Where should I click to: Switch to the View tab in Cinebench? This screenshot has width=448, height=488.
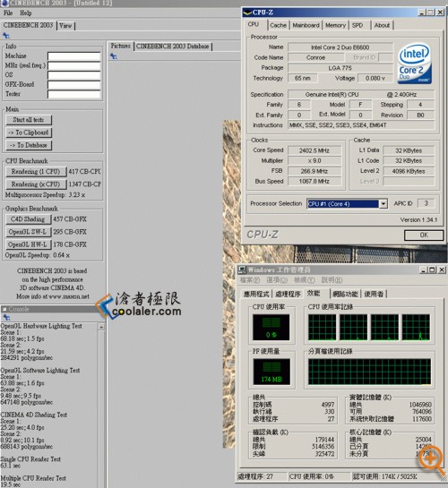65,26
